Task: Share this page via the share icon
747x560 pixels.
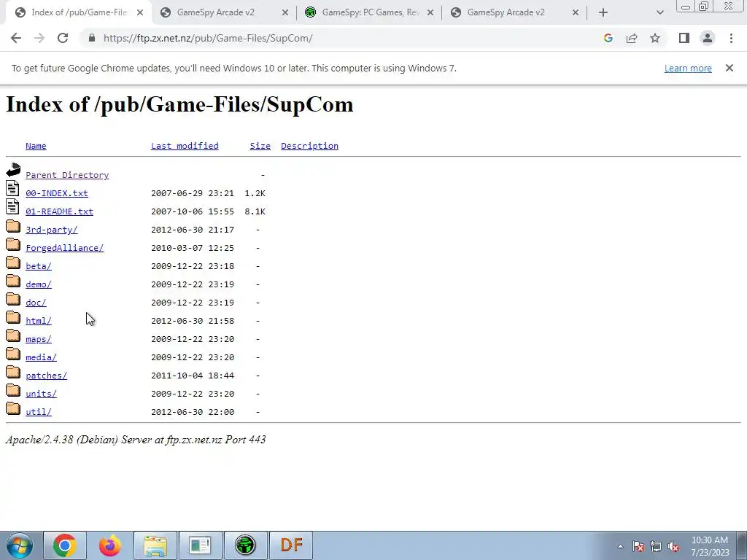Action: [x=632, y=38]
